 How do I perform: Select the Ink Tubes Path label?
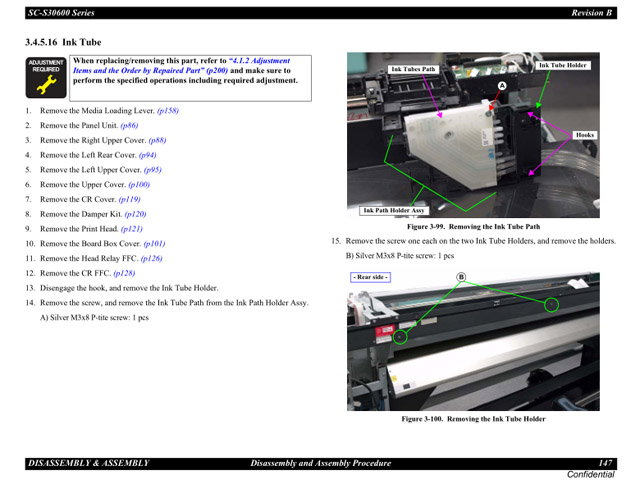[x=413, y=70]
